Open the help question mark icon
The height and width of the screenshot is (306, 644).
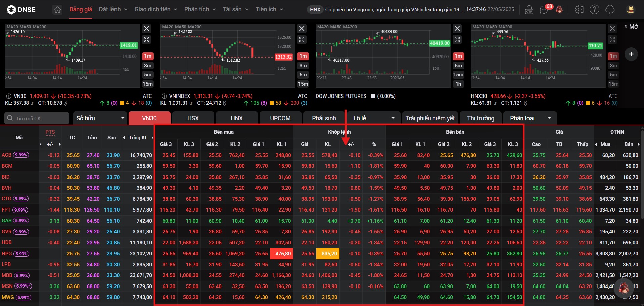tap(595, 10)
